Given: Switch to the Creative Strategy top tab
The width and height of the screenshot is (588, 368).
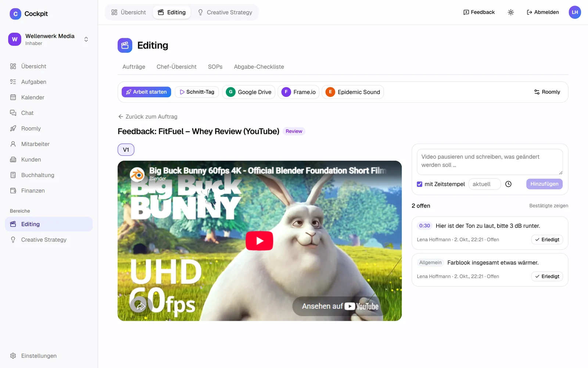Looking at the screenshot, I should point(225,13).
